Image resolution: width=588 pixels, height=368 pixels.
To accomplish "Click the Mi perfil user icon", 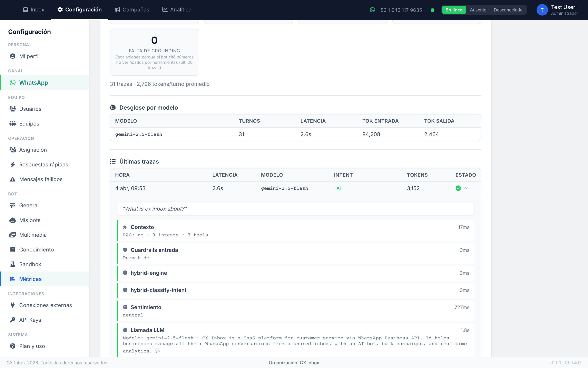I will tap(13, 56).
